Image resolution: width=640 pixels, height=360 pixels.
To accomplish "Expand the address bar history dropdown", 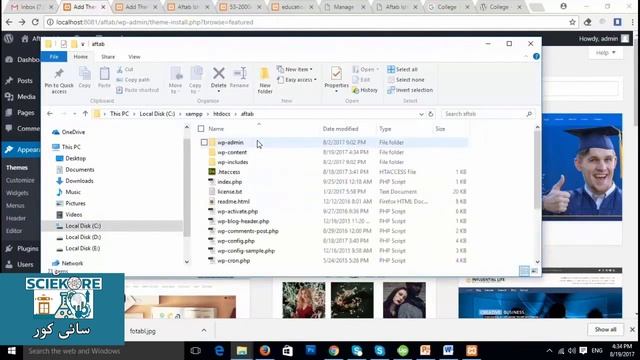I will pyautogui.click(x=421, y=114).
